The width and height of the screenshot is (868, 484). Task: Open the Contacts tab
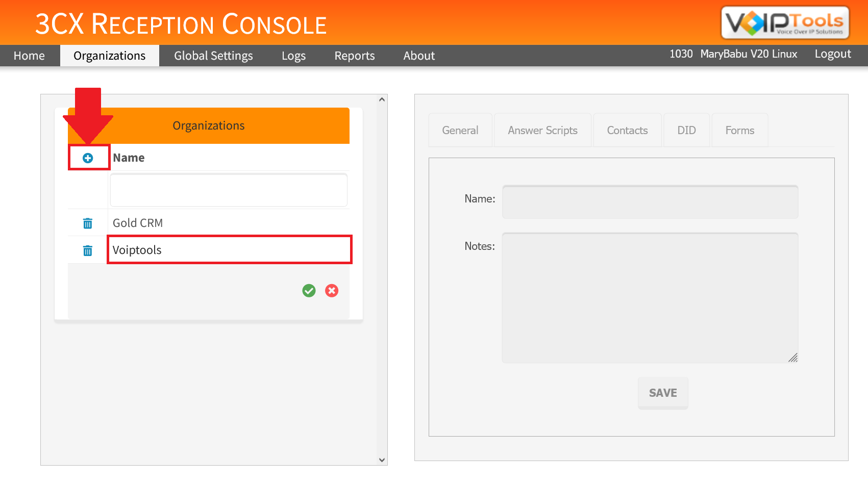tap(627, 130)
